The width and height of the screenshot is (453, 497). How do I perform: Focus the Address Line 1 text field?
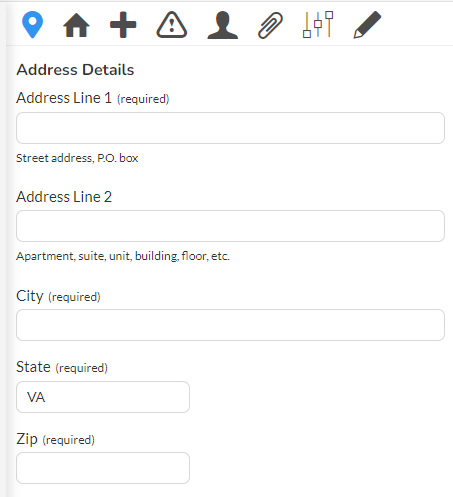click(230, 128)
